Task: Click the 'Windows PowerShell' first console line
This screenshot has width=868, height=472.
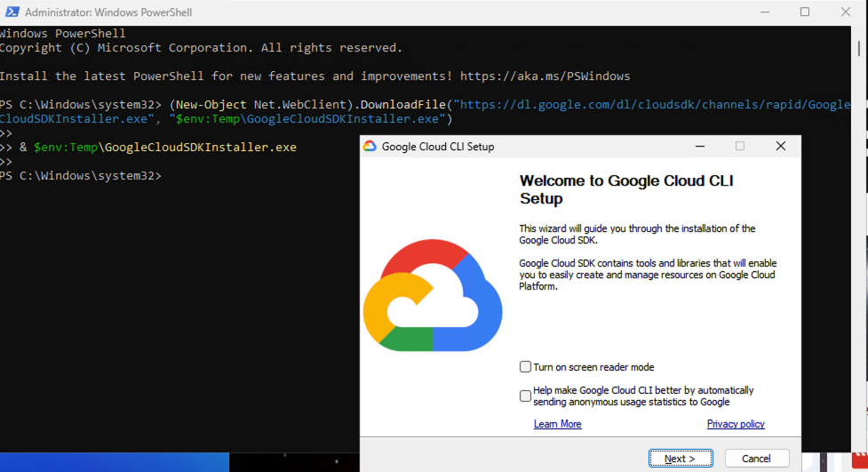Action: pos(62,33)
